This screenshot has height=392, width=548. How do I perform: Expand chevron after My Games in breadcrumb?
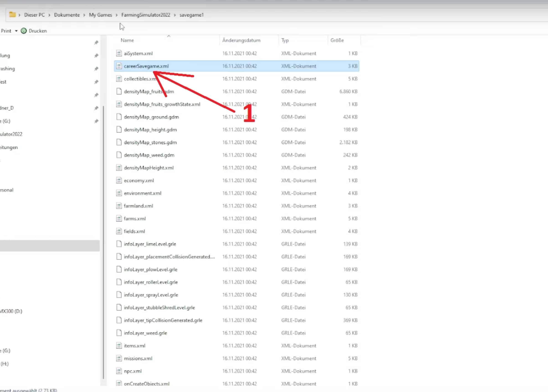[x=116, y=15]
